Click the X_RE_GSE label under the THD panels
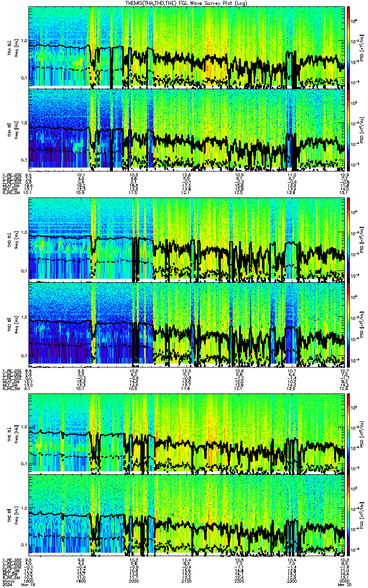The height and width of the screenshot is (588, 368). pos(11,370)
